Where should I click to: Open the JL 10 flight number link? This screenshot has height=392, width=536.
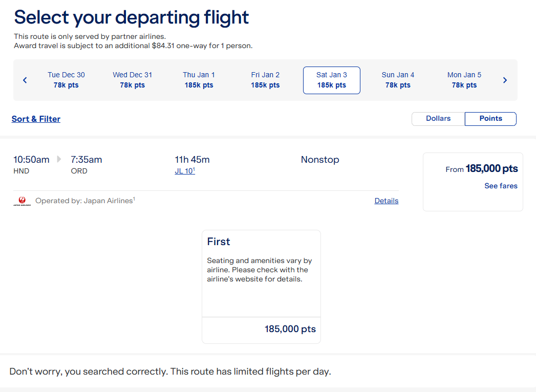tap(184, 171)
